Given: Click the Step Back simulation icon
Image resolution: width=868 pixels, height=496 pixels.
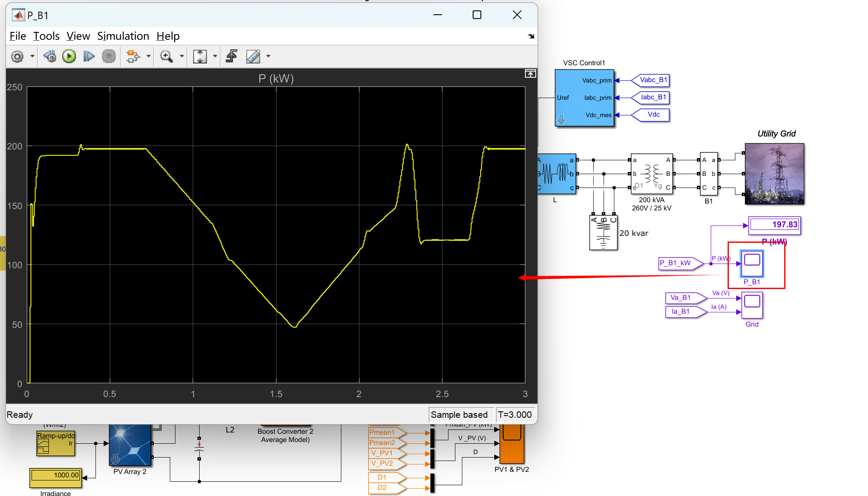Looking at the screenshot, I should click(x=50, y=57).
